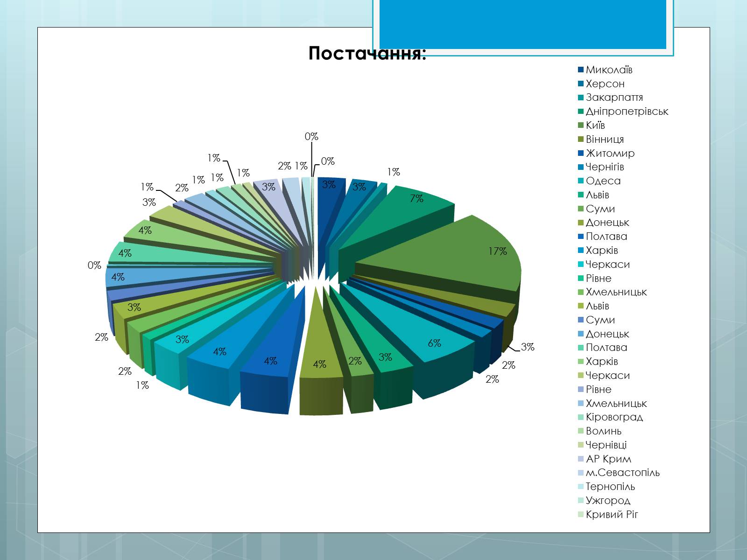Image resolution: width=747 pixels, height=560 pixels.
Task: Click the blue header rectangle above the chart
Action: click(523, 23)
